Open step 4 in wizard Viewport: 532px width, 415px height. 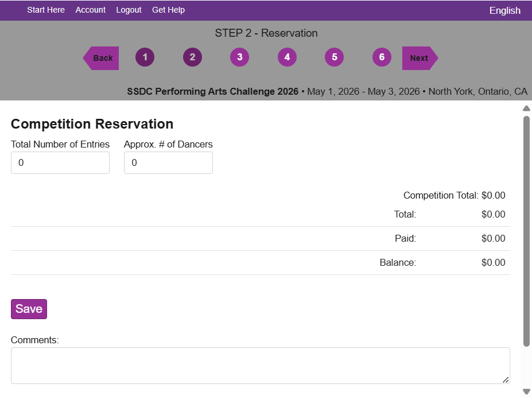[287, 57]
